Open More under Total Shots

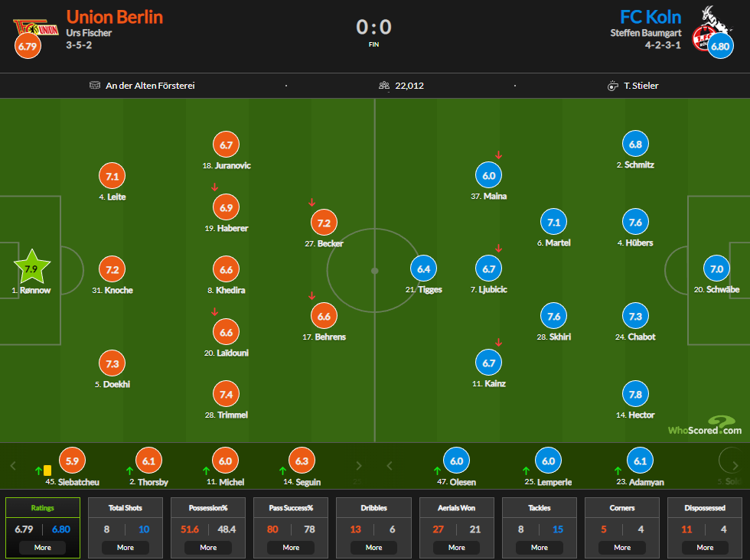(x=126, y=548)
